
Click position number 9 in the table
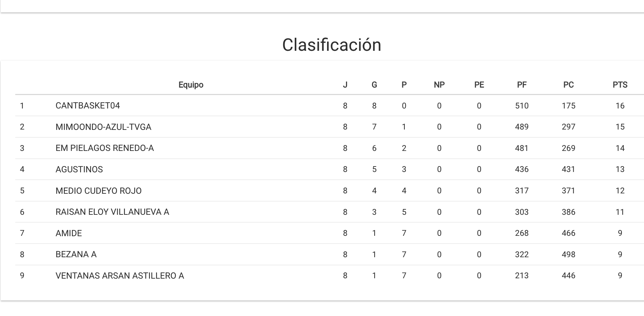click(22, 276)
